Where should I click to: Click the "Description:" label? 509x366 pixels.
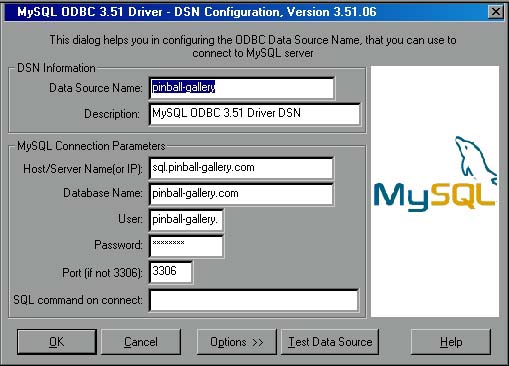click(x=112, y=114)
